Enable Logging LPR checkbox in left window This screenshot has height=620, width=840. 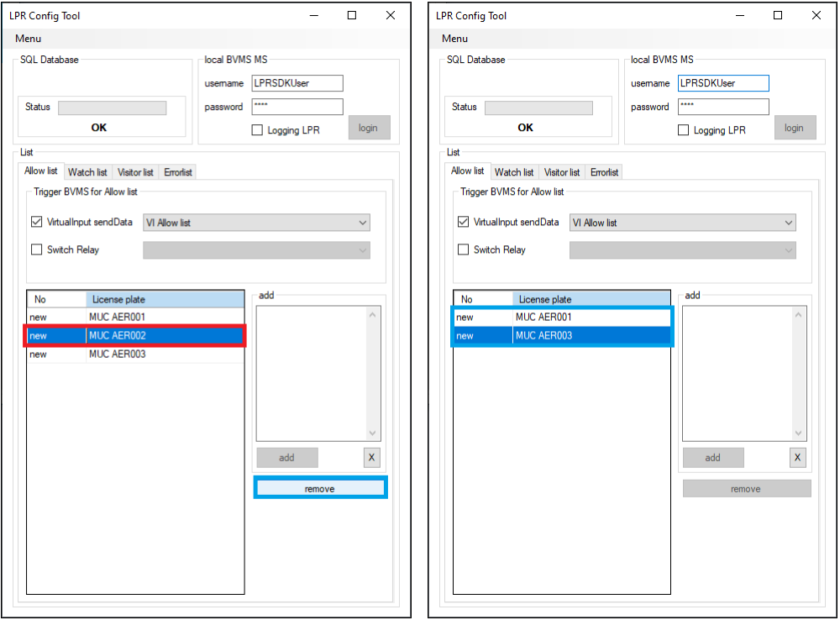tap(258, 130)
